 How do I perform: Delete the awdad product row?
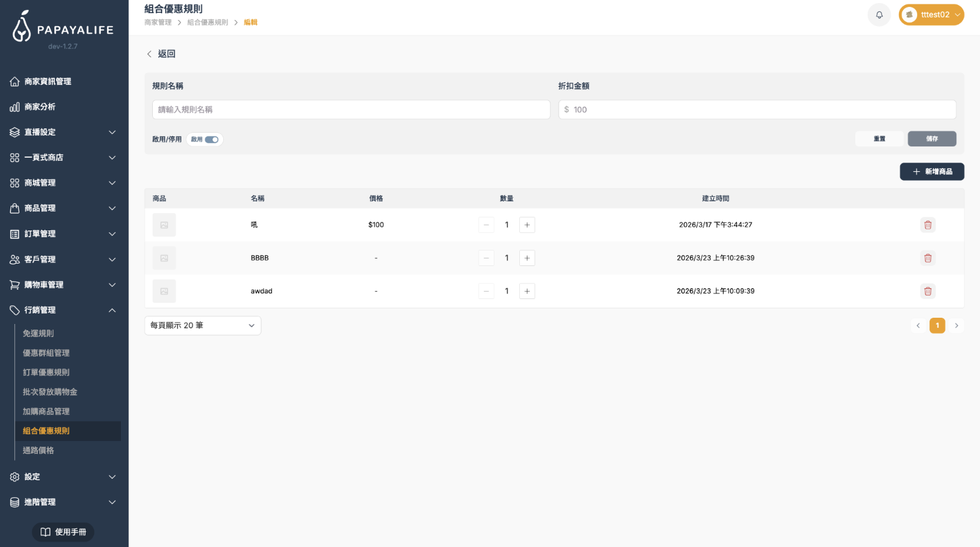pyautogui.click(x=928, y=291)
